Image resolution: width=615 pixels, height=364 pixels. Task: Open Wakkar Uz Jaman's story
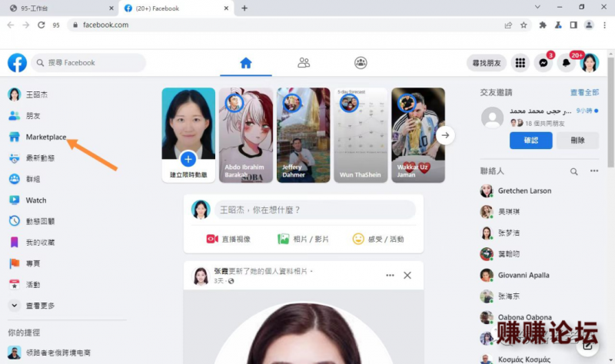[x=418, y=135]
